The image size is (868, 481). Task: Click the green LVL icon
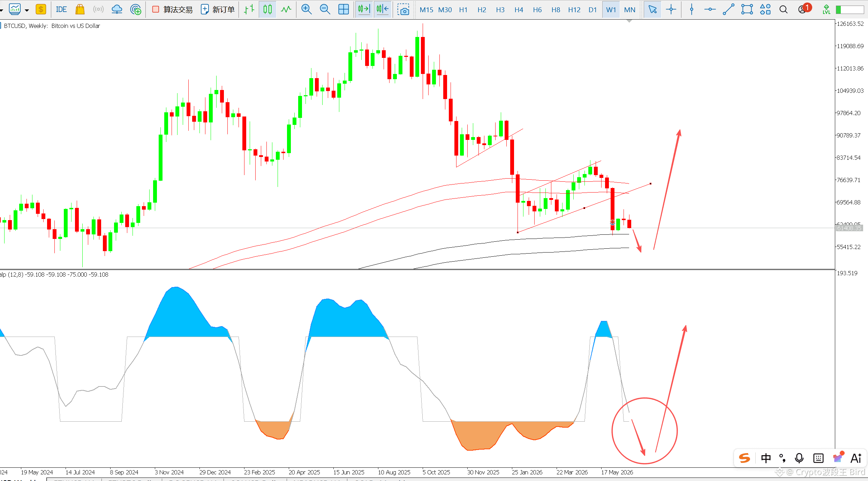827,9
